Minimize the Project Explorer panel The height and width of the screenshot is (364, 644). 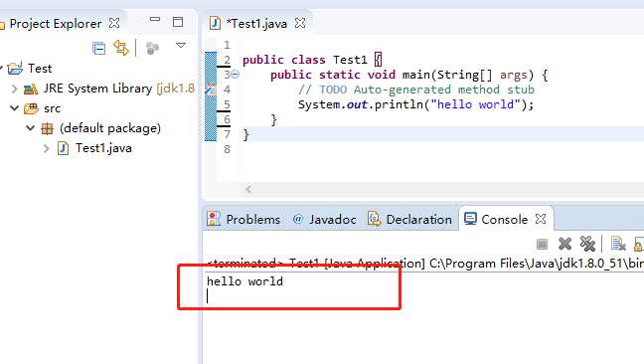coord(155,19)
